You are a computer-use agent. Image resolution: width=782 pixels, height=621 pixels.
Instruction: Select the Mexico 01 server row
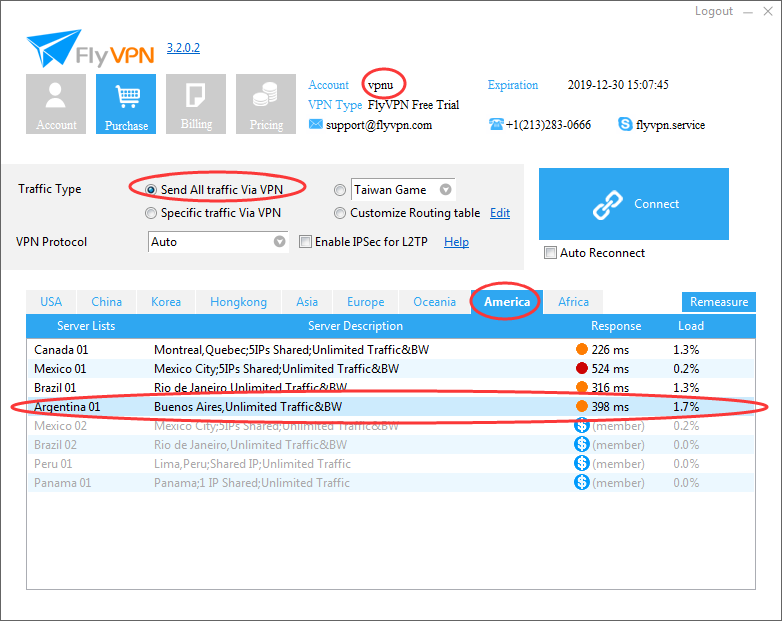click(391, 369)
